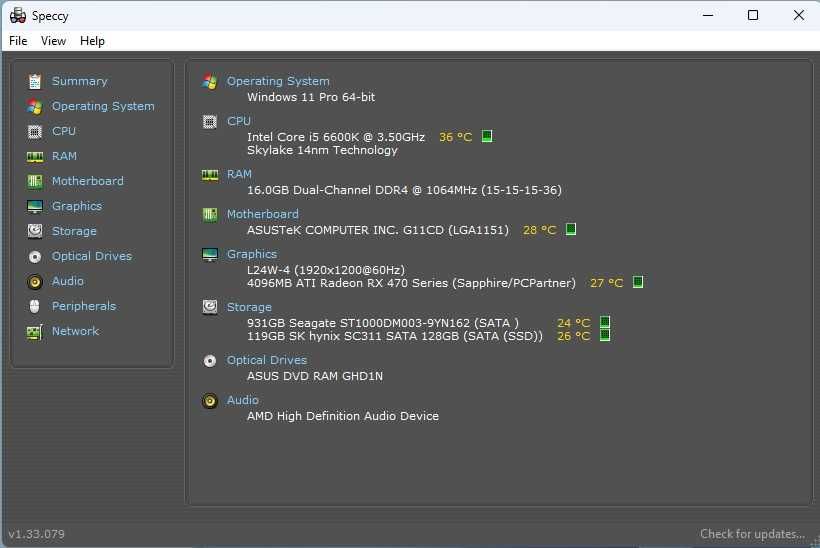Screen dimensions: 820x548
Task: Click the Motherboard heading link in main panel
Action: click(263, 214)
